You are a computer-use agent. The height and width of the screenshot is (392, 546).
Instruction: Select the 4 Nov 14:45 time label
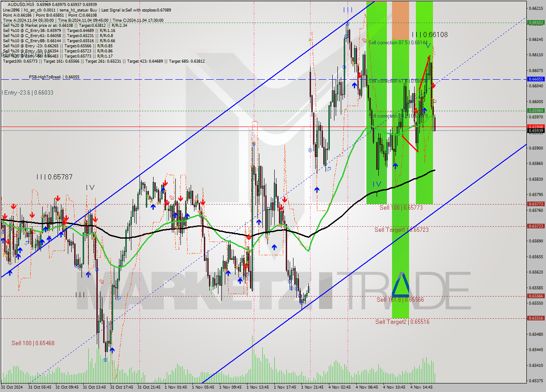tap(422, 387)
